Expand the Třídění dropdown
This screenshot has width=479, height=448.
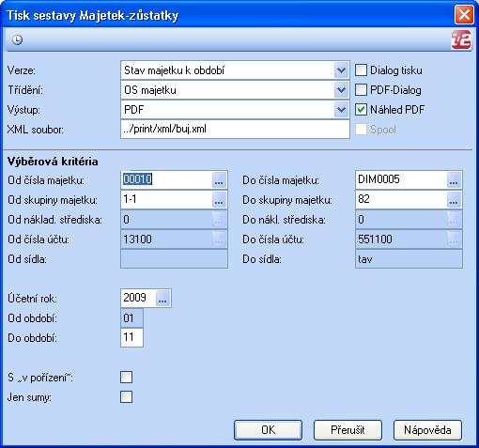pyautogui.click(x=341, y=90)
